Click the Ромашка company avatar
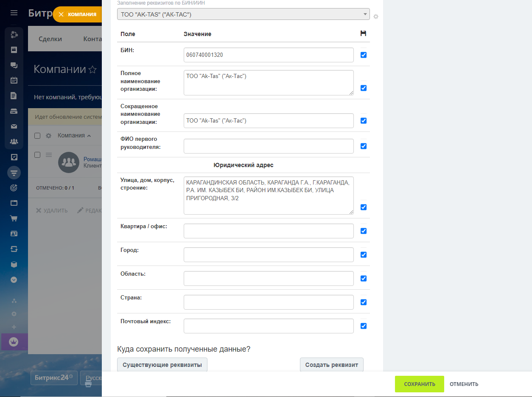The image size is (532, 397). (69, 162)
